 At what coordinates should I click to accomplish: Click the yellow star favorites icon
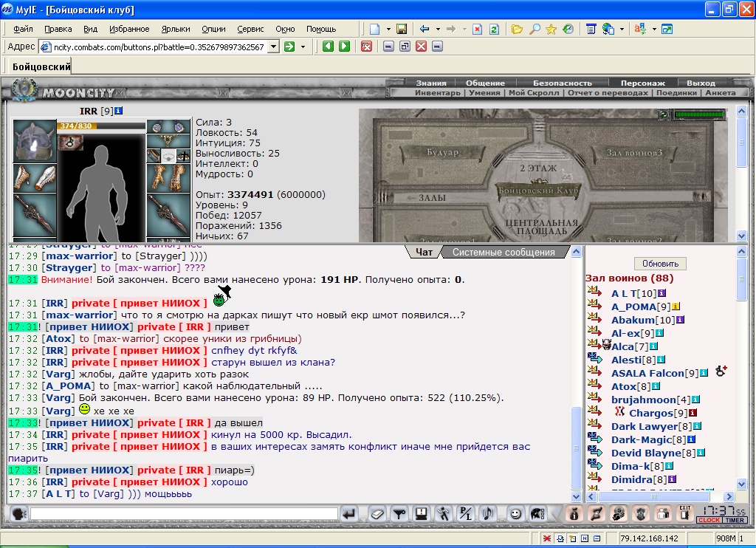pyautogui.click(x=551, y=29)
